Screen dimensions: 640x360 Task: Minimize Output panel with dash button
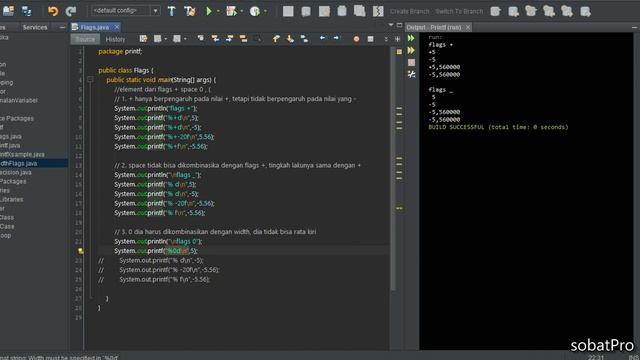click(634, 27)
